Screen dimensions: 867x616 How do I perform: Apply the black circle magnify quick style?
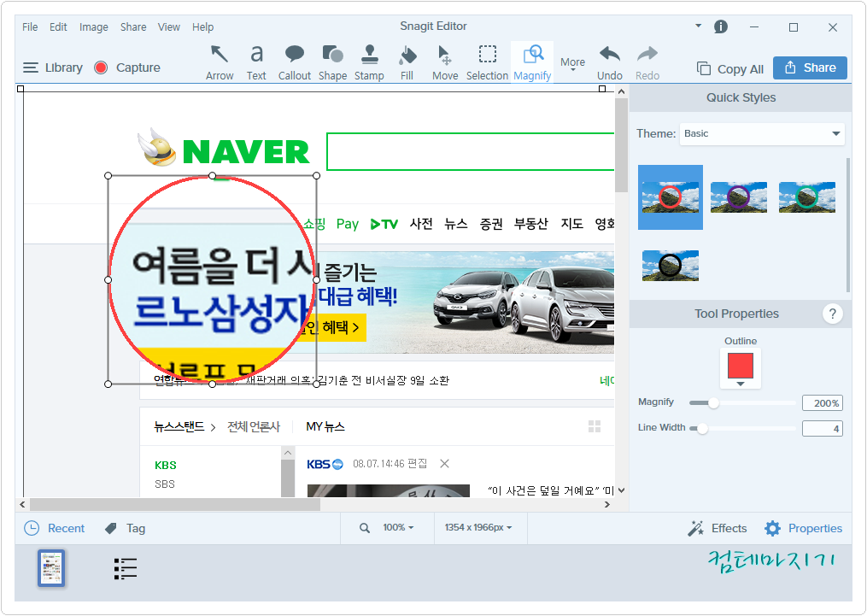(671, 266)
